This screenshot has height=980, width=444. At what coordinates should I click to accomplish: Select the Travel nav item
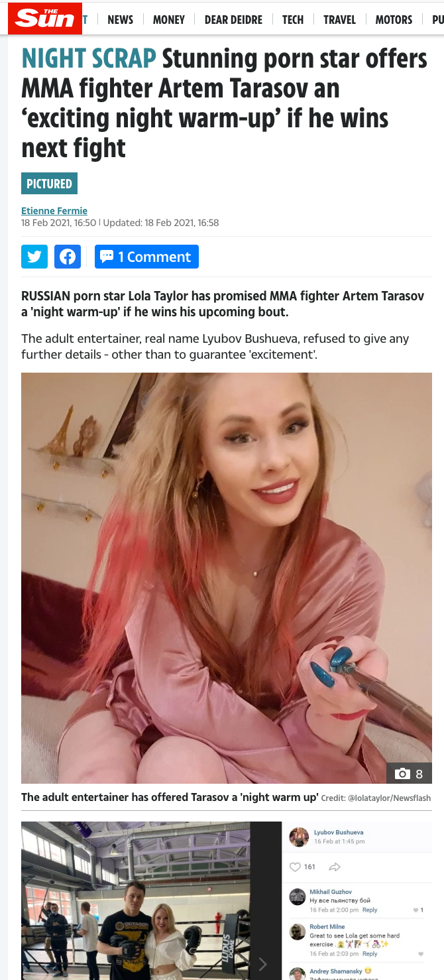click(x=339, y=19)
